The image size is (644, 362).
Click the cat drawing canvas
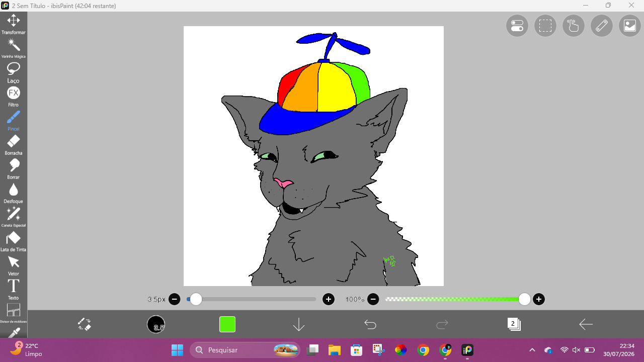pos(313,156)
